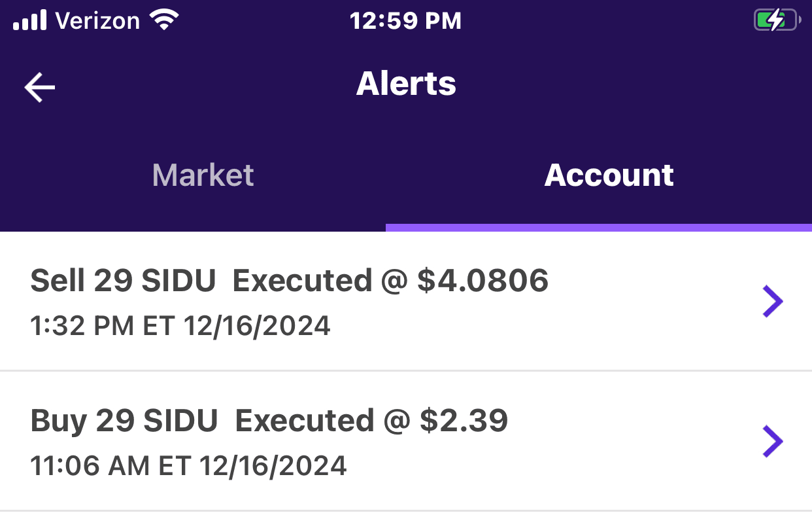The width and height of the screenshot is (812, 515).
Task: Tap the cellular signal bars icon
Action: point(29,21)
